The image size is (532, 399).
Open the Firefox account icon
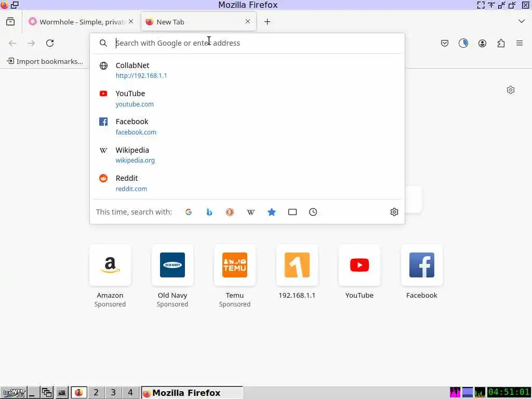click(x=482, y=43)
